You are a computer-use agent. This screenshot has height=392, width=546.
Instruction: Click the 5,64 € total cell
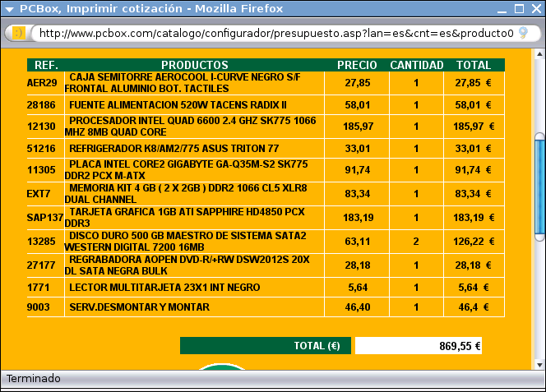474,288
